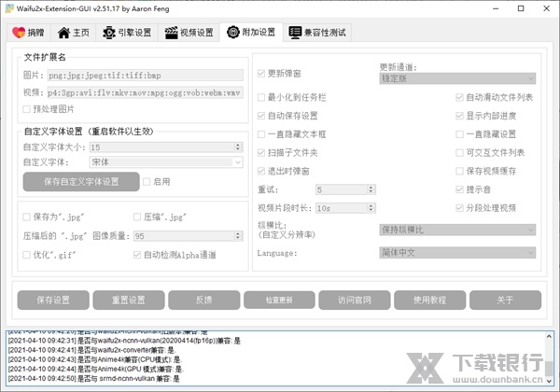560x392 pixels.
Task: Click log line about Anime4k兼容(CPU模式)
Action: [95, 359]
